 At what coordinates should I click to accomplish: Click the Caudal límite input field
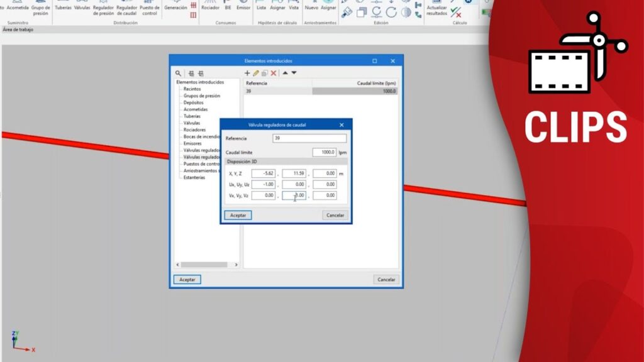pos(324,152)
